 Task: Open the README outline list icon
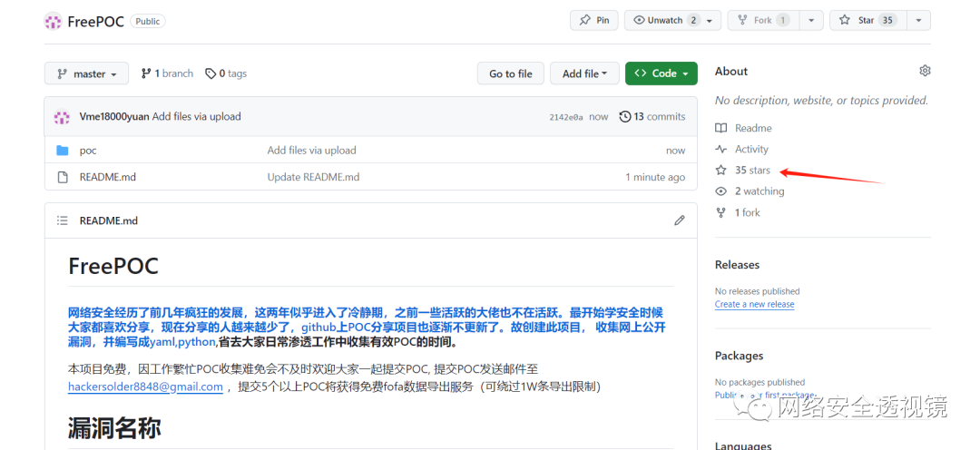pyautogui.click(x=62, y=220)
